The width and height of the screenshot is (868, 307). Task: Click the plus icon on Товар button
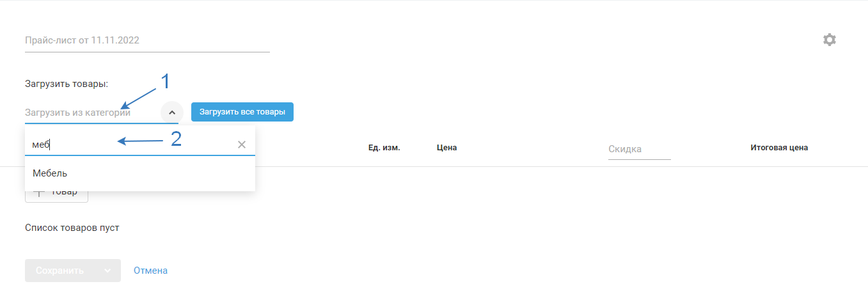pyautogui.click(x=38, y=193)
